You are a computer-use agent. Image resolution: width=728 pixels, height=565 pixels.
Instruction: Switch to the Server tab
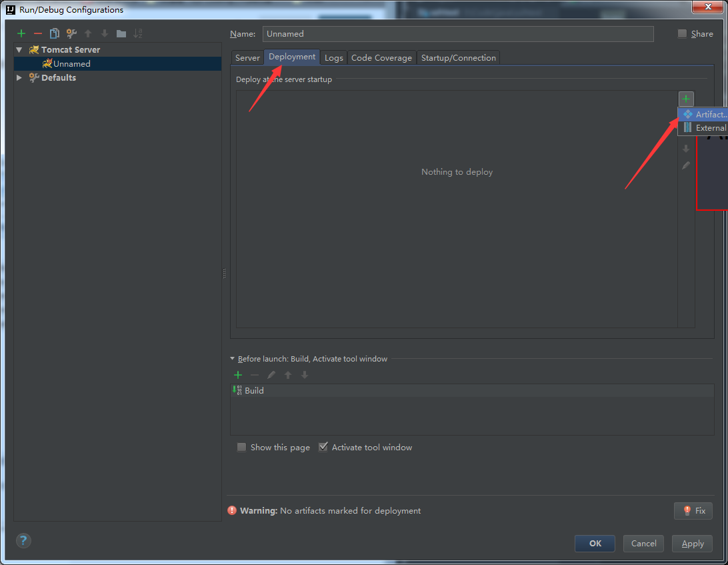[247, 58]
